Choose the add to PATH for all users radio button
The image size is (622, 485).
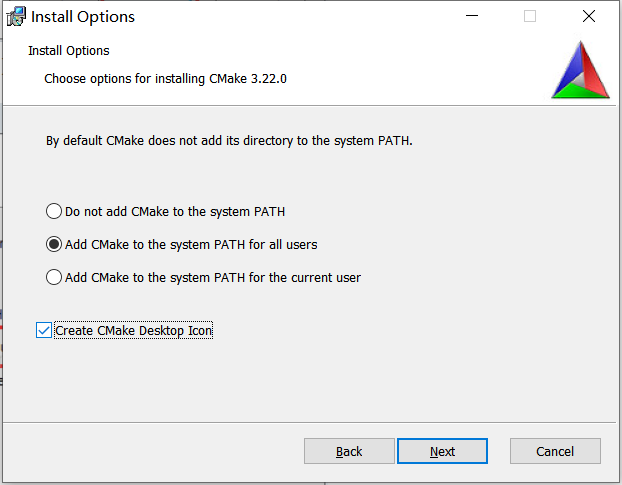(54, 244)
